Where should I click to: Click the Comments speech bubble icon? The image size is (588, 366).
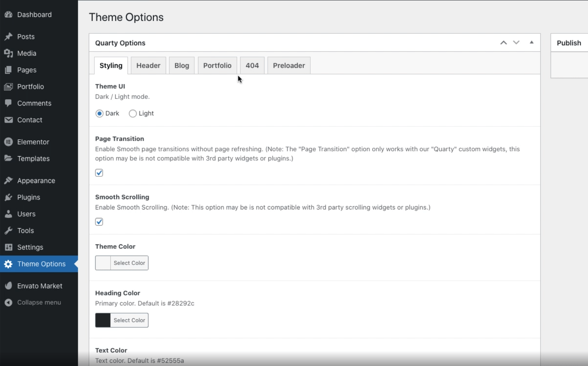click(8, 103)
